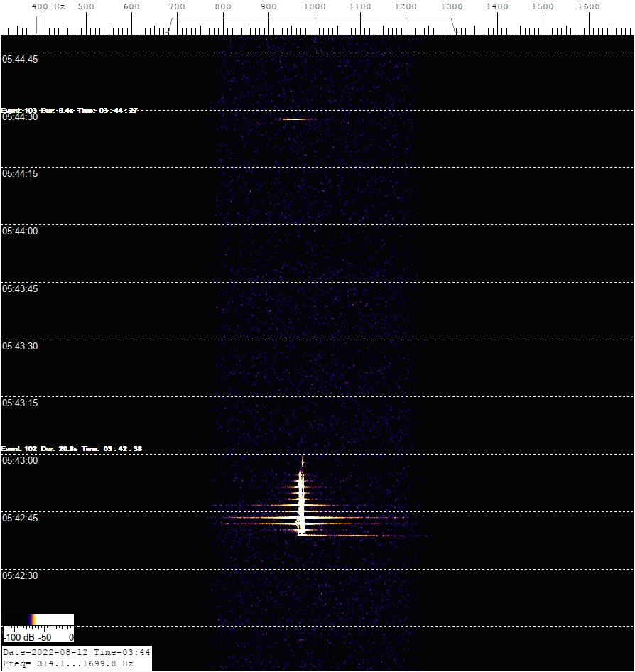Screen dimensions: 635x672
Task: Click the 700 frequency axis label
Action: pos(177,6)
